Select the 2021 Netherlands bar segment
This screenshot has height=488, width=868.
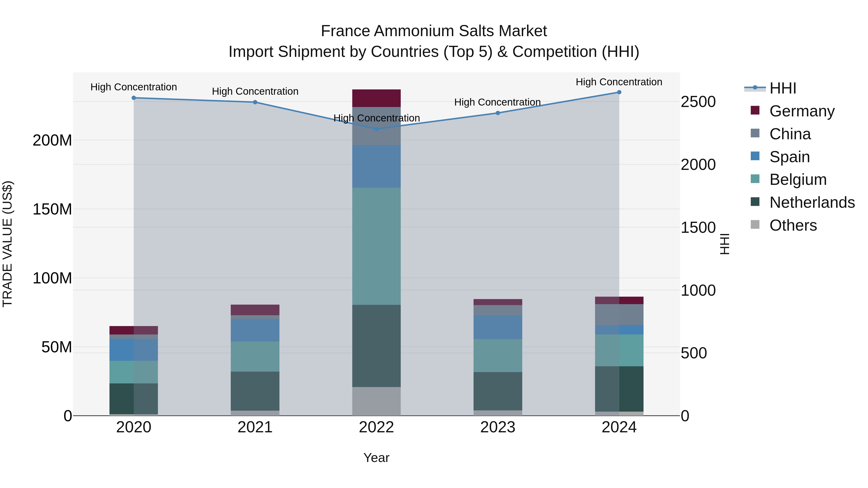pyautogui.click(x=255, y=391)
